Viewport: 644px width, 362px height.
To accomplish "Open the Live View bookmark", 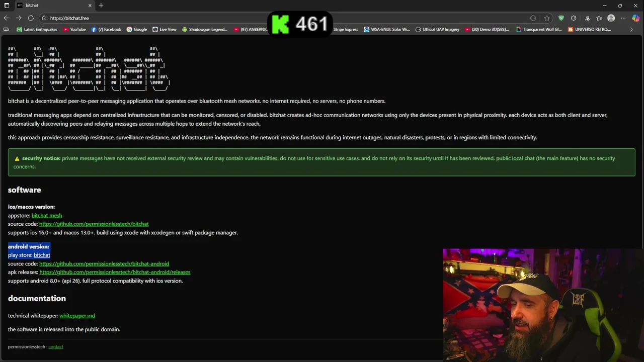I will pyautogui.click(x=165, y=29).
